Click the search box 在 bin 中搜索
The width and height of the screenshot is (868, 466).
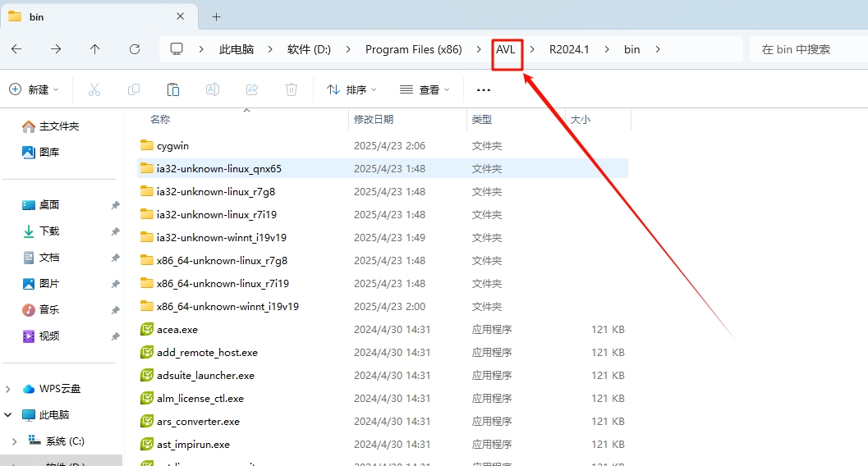point(809,49)
